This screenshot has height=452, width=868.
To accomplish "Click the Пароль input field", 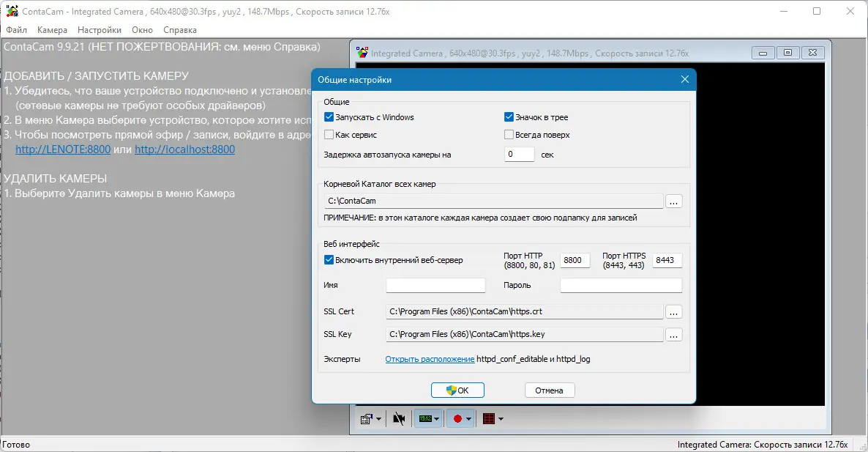I will [621, 285].
